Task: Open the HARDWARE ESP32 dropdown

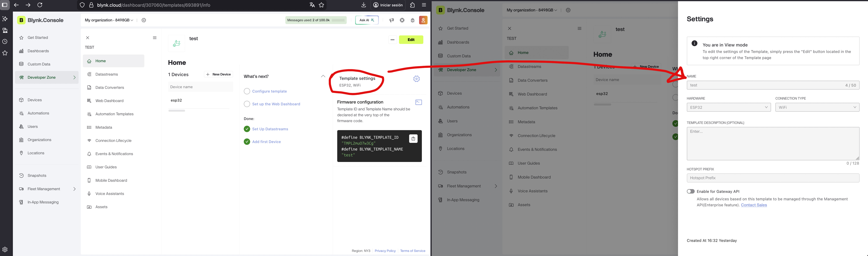Action: (x=729, y=107)
